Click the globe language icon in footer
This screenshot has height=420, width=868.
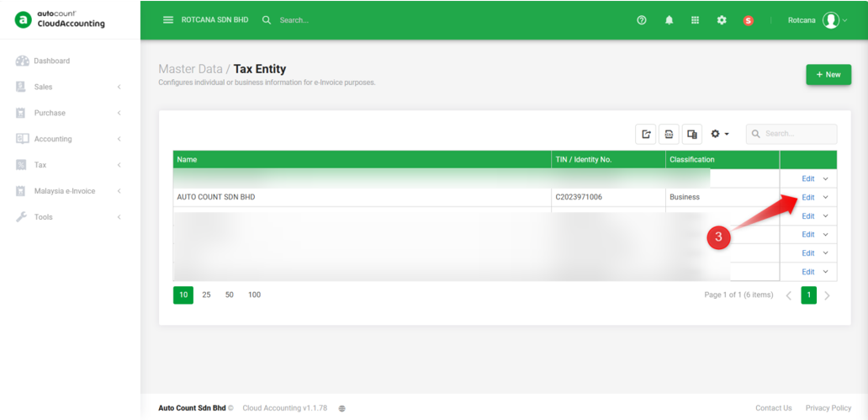click(341, 408)
